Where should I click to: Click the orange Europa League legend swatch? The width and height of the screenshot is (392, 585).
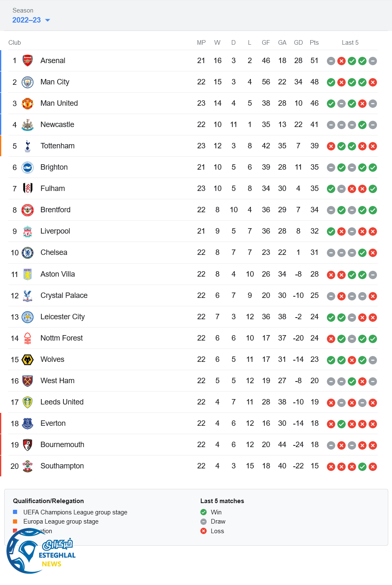pos(15,521)
